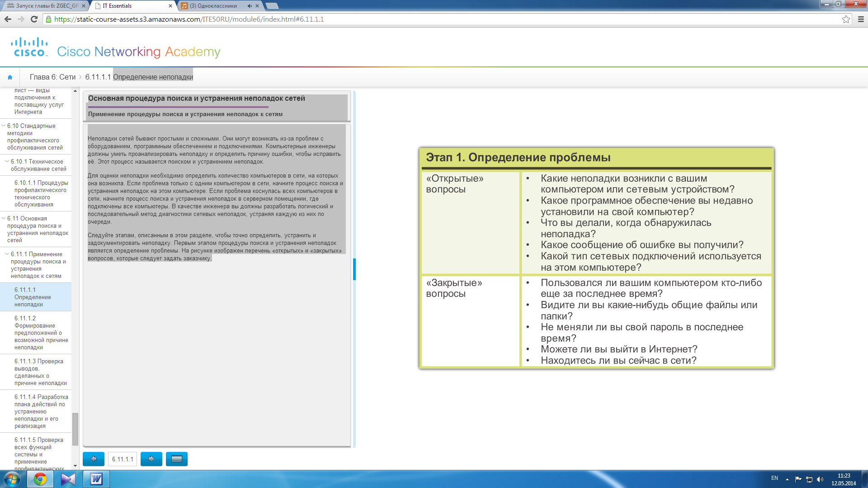Open Word from the taskbar
This screenshot has width=868, height=488.
coord(96,479)
